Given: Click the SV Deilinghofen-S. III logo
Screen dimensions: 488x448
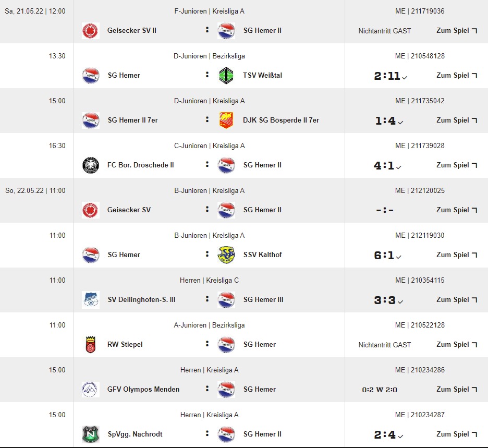Looking at the screenshot, I should (91, 300).
